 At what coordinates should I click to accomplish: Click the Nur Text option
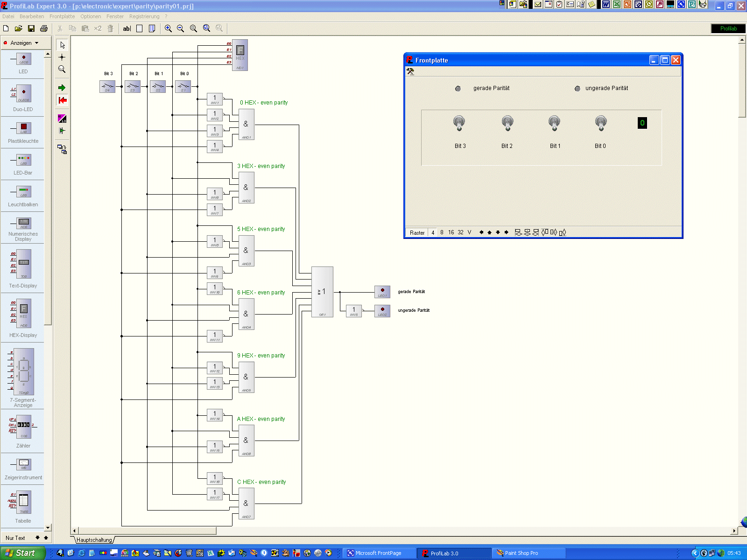coord(15,538)
